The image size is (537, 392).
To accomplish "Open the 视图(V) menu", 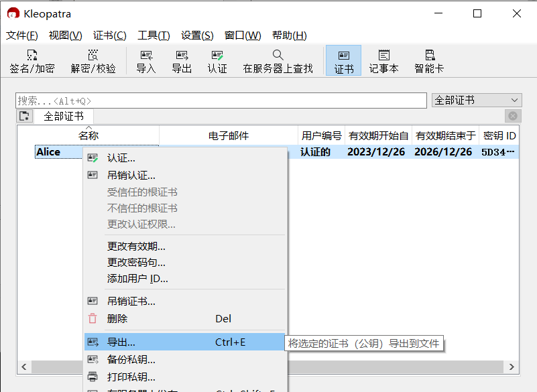I will pyautogui.click(x=66, y=36).
